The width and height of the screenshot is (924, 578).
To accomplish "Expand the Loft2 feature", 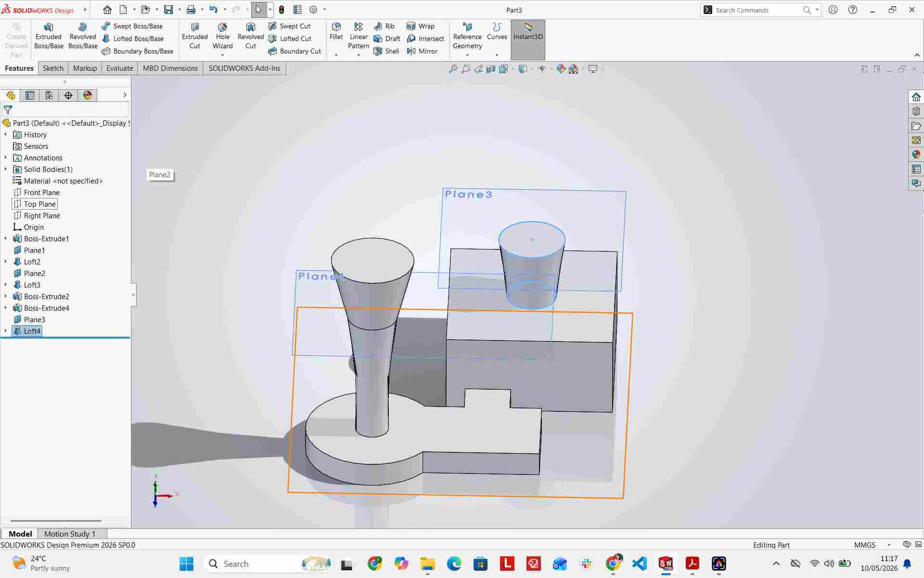I will (x=6, y=262).
